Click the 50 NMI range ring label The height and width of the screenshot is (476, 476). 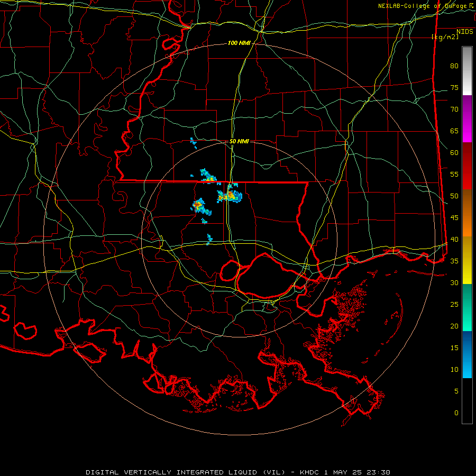click(x=239, y=141)
